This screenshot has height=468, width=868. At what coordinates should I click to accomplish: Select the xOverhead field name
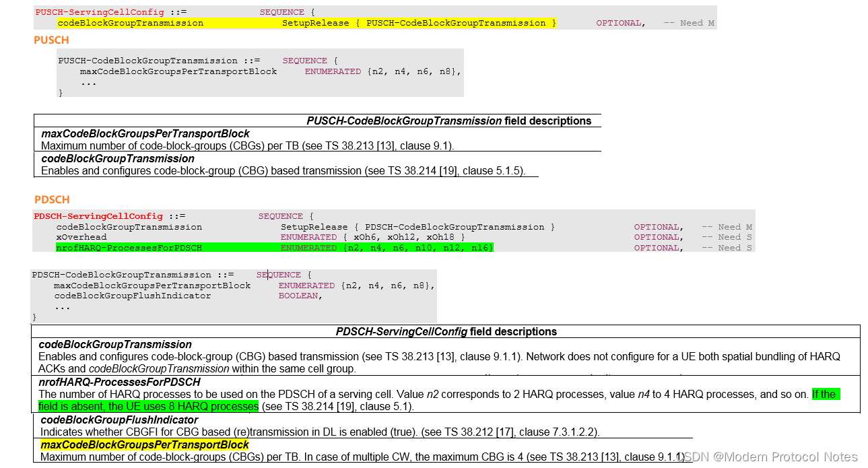point(81,237)
